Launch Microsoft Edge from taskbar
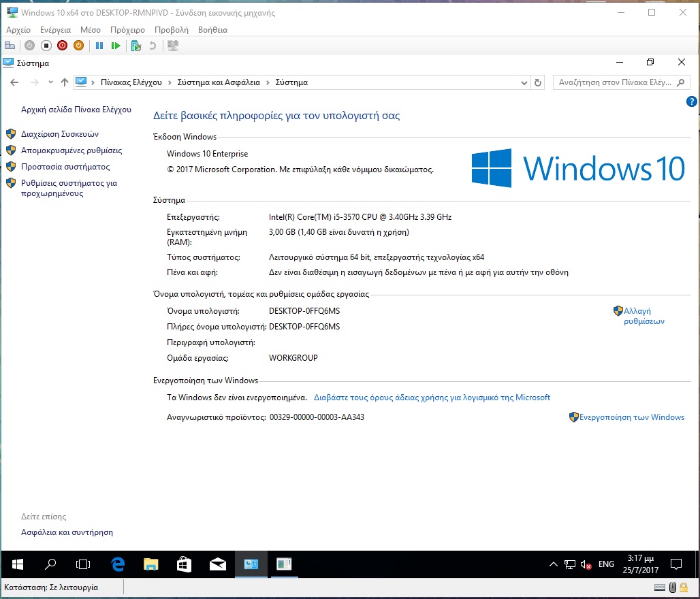Image resolution: width=700 pixels, height=599 pixels. click(118, 565)
